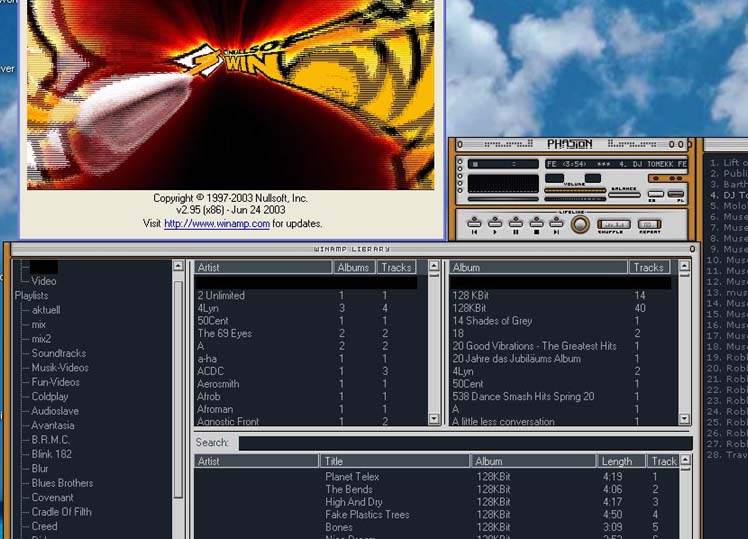Open the Blink 182 playlist
The width and height of the screenshot is (748, 539).
[x=51, y=454]
